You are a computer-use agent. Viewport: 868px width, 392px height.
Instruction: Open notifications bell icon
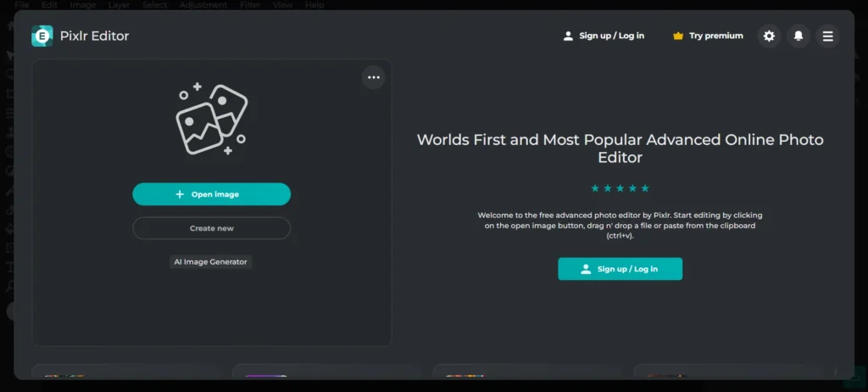click(798, 36)
